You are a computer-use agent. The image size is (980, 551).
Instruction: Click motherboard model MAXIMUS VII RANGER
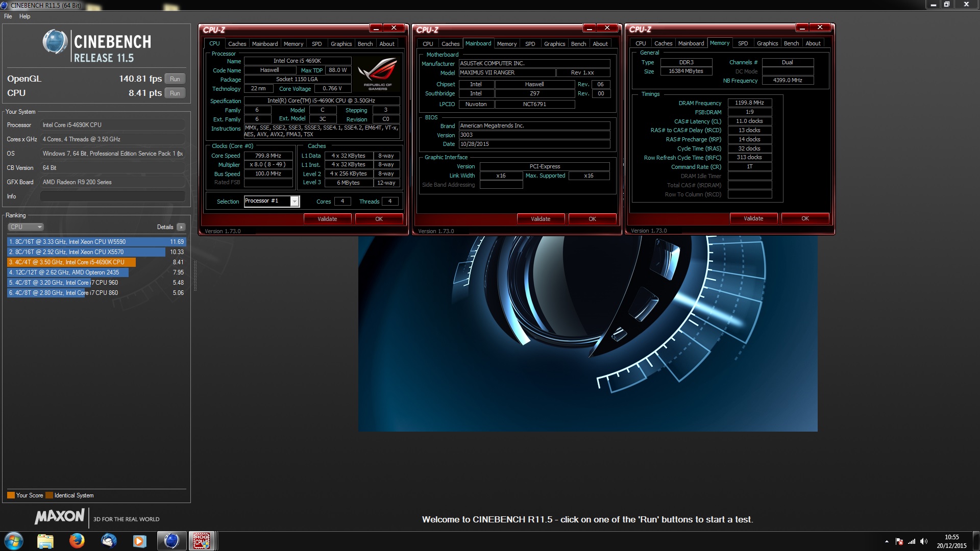point(506,72)
